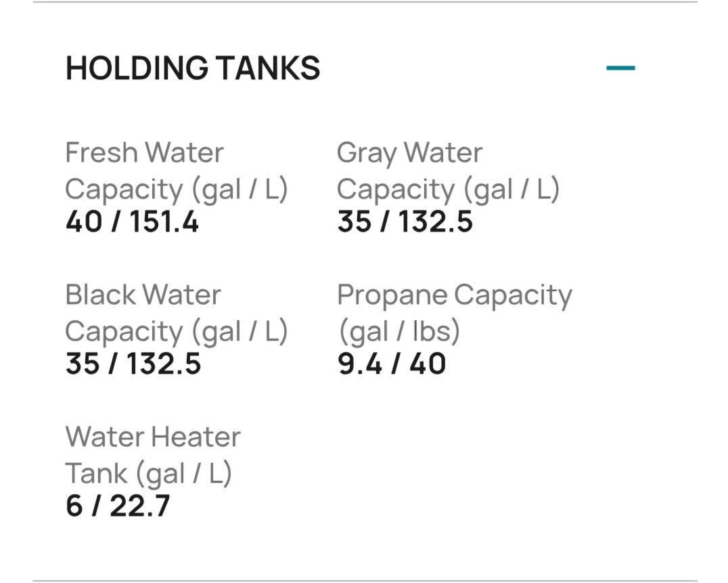This screenshot has width=728, height=583.
Task: Select the Water Heater label text
Action: tap(153, 437)
